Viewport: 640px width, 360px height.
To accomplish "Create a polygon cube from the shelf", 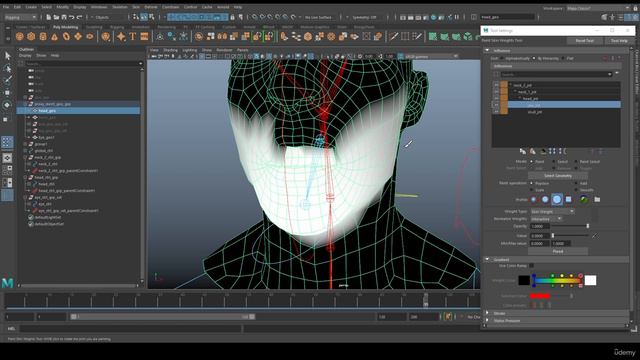I will 31,37.
